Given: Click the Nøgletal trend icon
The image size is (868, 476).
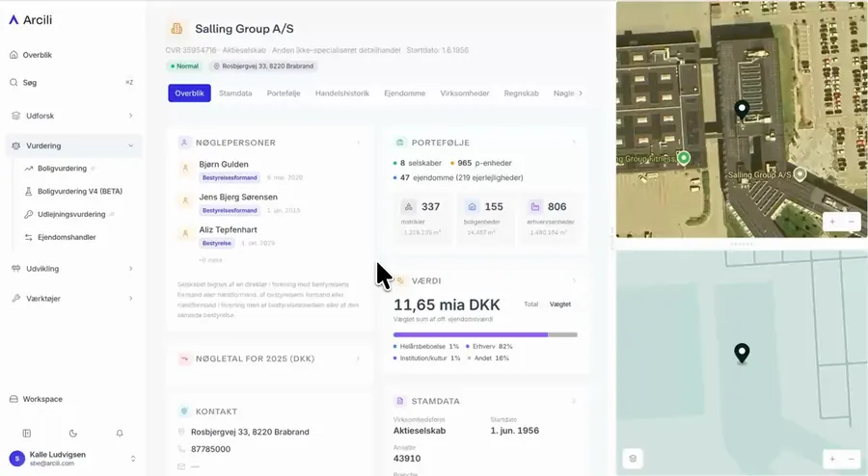Looking at the screenshot, I should pos(184,358).
